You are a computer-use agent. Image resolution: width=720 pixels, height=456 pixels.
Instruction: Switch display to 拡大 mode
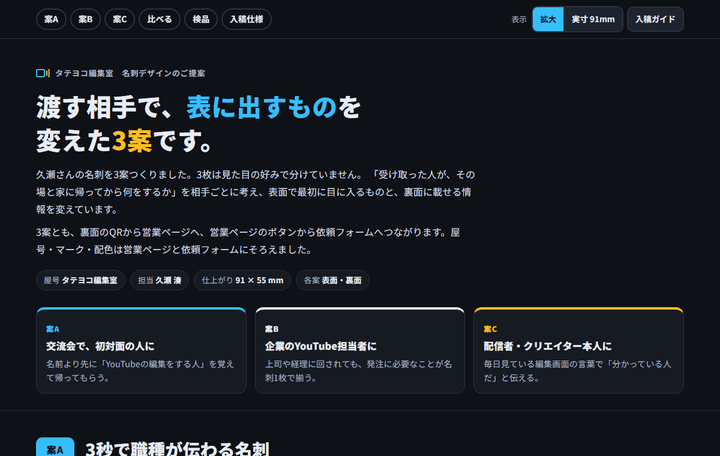click(x=548, y=19)
